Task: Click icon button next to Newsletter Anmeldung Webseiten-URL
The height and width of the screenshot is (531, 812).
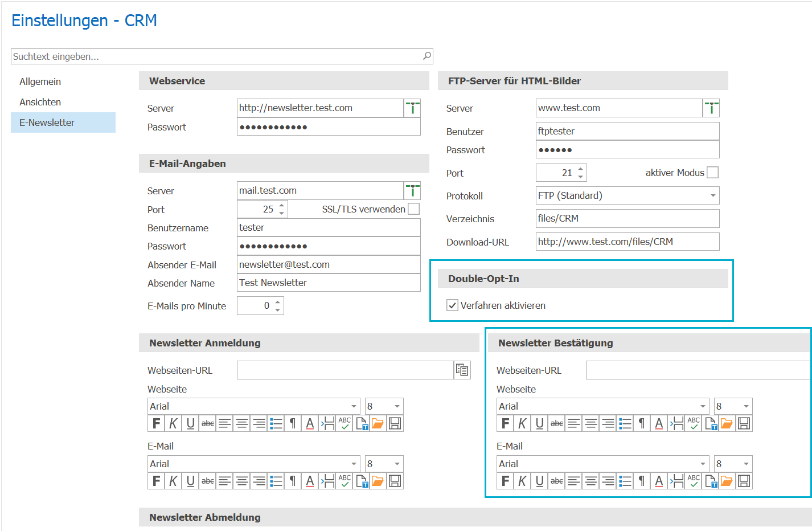Action: [462, 370]
